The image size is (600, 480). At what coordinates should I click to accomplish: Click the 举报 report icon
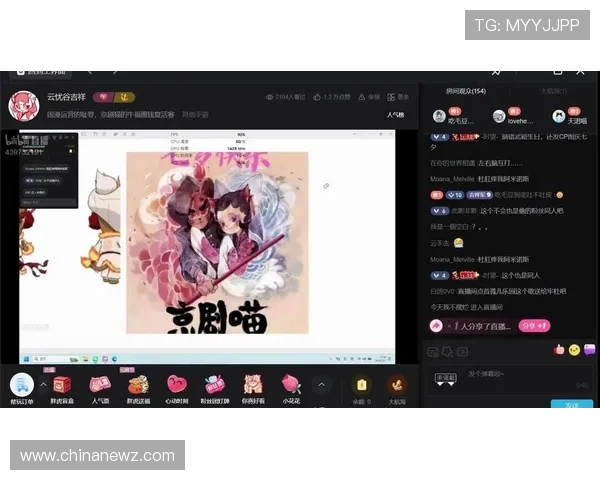point(369,97)
